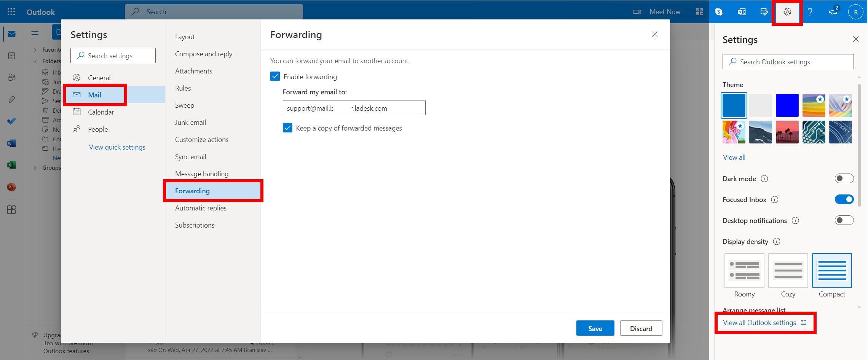This screenshot has height=360, width=868.
Task: Open the app launcher waffle icon
Action: pyautogui.click(x=11, y=12)
